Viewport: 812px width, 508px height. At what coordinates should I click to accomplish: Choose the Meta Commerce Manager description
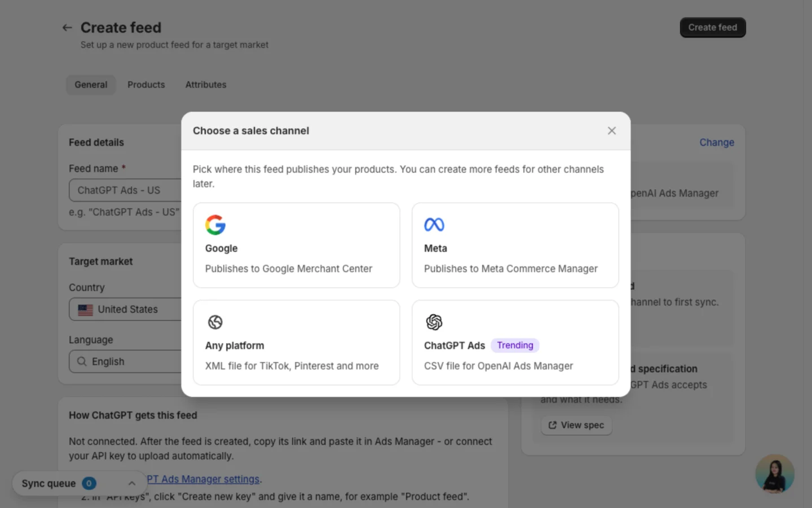[511, 269]
